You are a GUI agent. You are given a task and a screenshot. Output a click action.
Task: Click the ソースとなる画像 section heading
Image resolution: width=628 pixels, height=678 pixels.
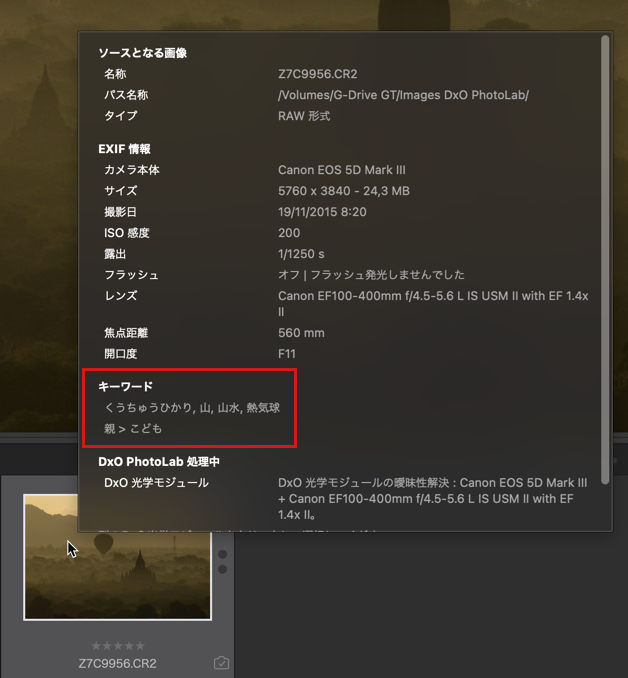tap(143, 53)
